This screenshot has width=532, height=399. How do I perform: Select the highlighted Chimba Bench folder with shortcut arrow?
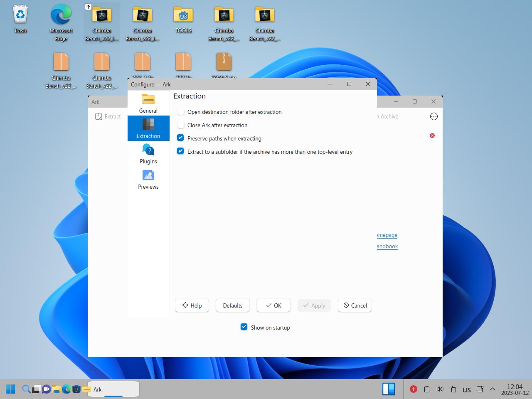(102, 23)
